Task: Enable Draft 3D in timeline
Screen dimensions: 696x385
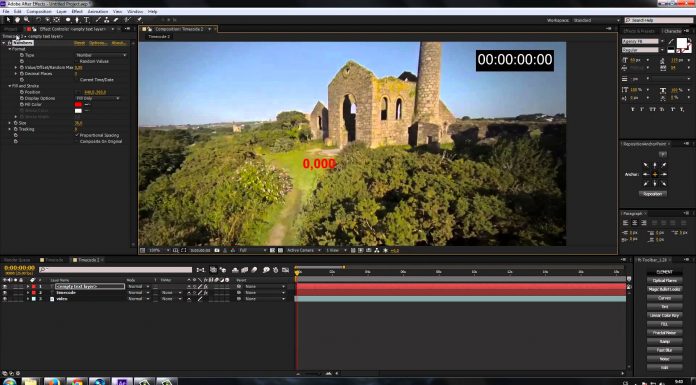Action: coord(223,270)
